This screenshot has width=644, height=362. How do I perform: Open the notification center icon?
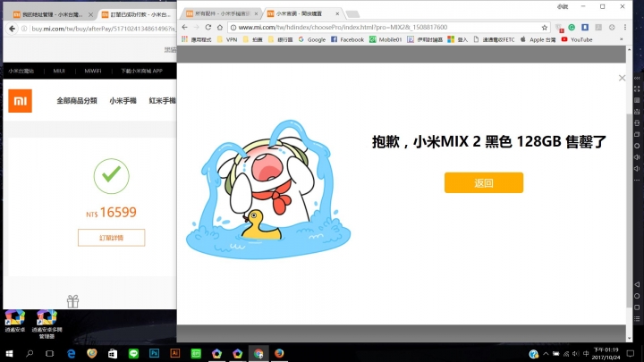(631, 353)
